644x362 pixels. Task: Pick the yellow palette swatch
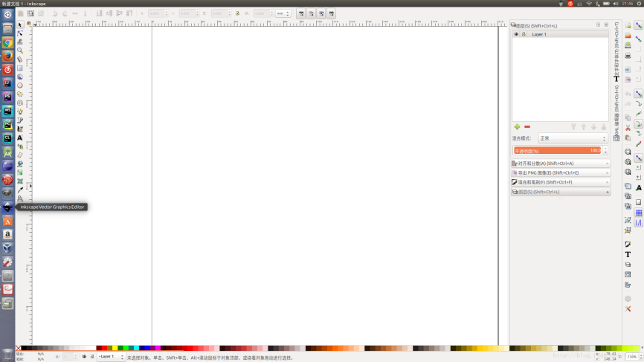coord(115,348)
